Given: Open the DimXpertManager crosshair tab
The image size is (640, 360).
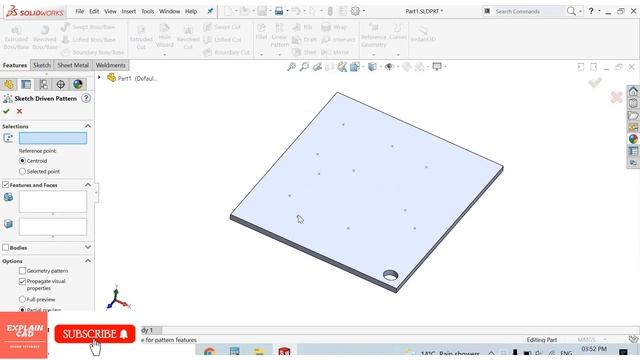Looking at the screenshot, I should click(60, 84).
